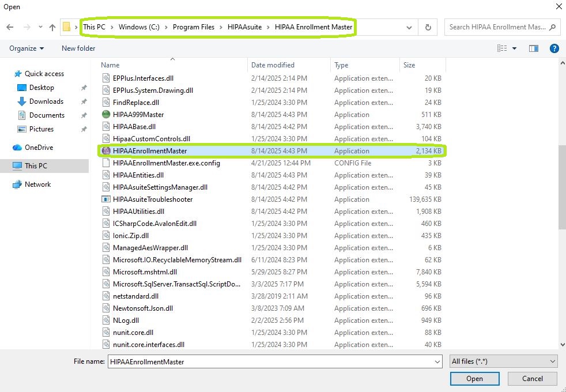The width and height of the screenshot is (566, 392).
Task: Click the Open button
Action: click(x=475, y=379)
